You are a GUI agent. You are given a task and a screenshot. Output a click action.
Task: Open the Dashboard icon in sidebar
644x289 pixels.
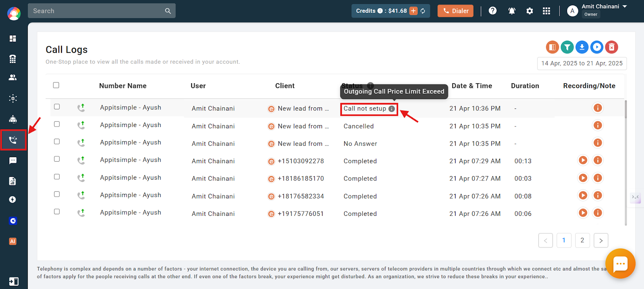click(13, 39)
